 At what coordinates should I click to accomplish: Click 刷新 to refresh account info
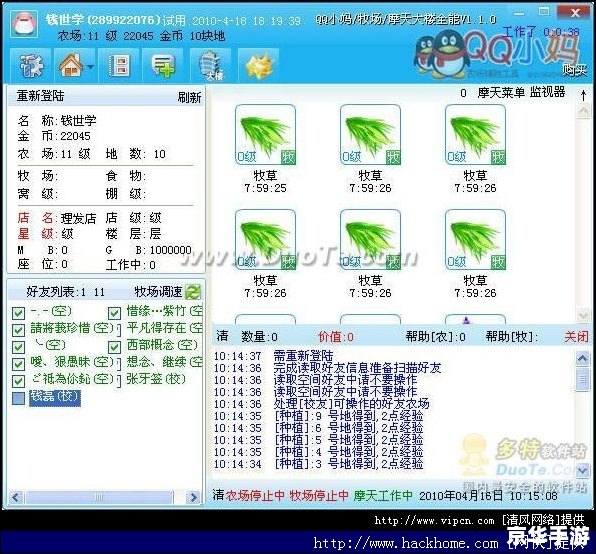click(189, 97)
